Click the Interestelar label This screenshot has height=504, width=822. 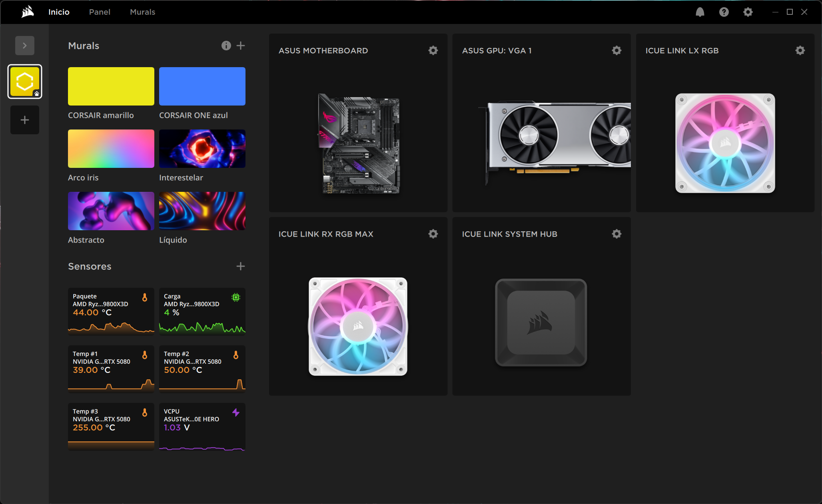[181, 177]
